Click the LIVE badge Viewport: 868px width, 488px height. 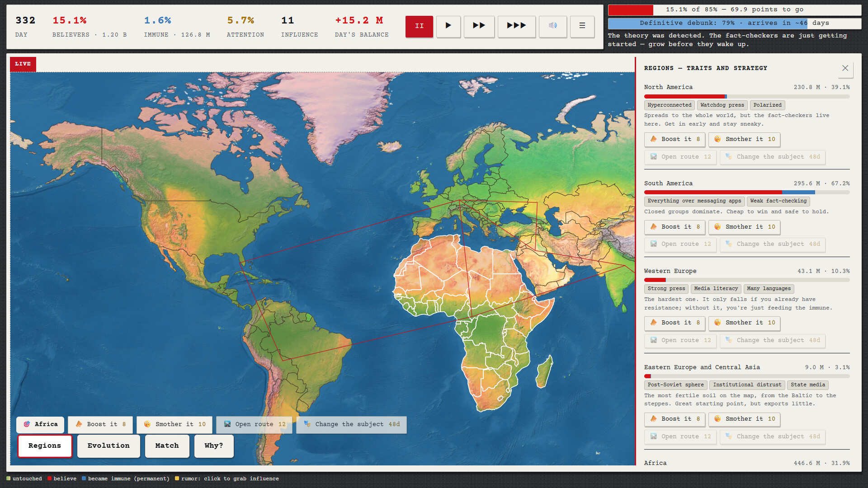(23, 64)
